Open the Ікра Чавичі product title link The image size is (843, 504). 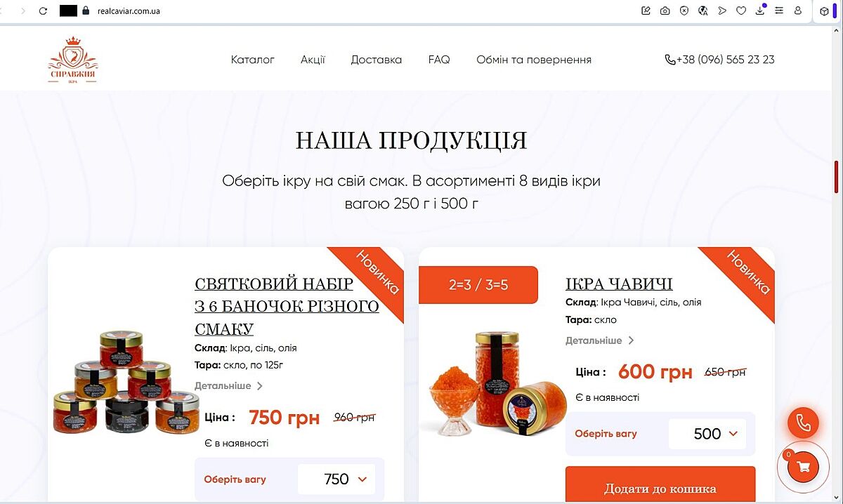click(x=619, y=284)
